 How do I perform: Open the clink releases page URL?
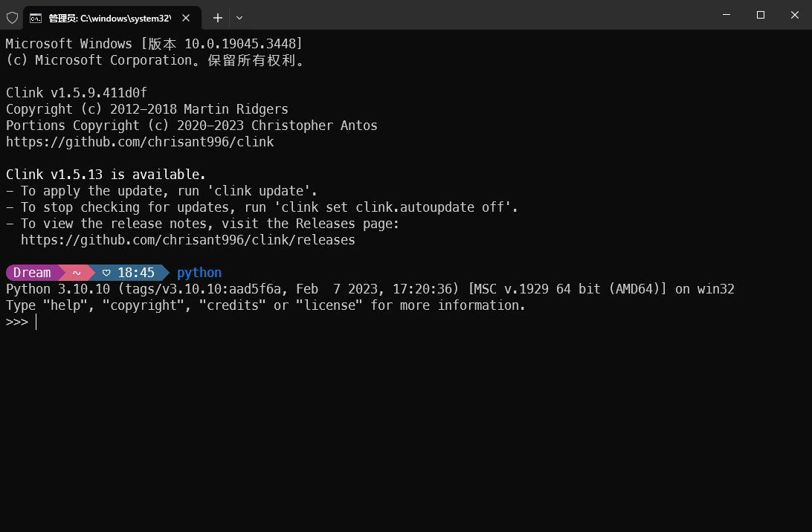click(187, 240)
